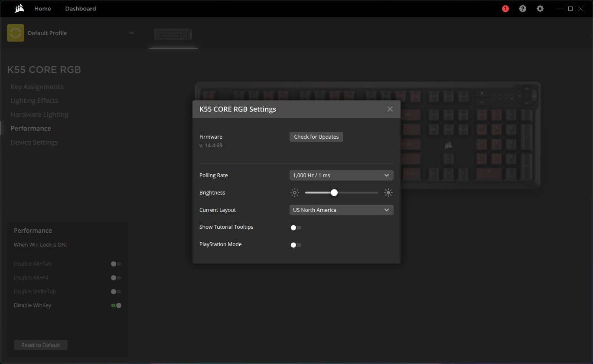The width and height of the screenshot is (593, 364).
Task: Minimize the iCUE window
Action: click(560, 9)
